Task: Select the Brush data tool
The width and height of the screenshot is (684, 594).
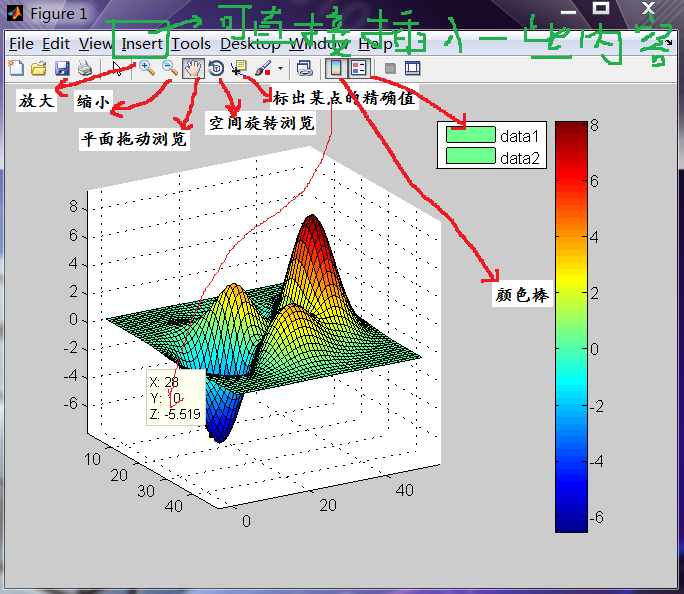Action: click(x=263, y=68)
